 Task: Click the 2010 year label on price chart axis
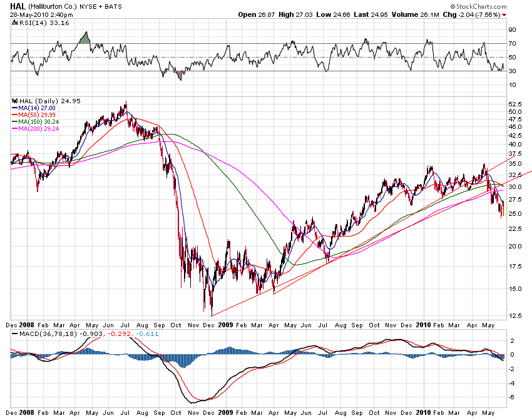click(x=423, y=325)
